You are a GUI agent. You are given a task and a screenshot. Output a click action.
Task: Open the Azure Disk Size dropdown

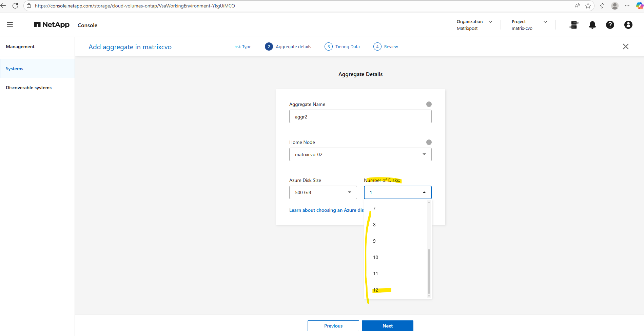point(323,192)
